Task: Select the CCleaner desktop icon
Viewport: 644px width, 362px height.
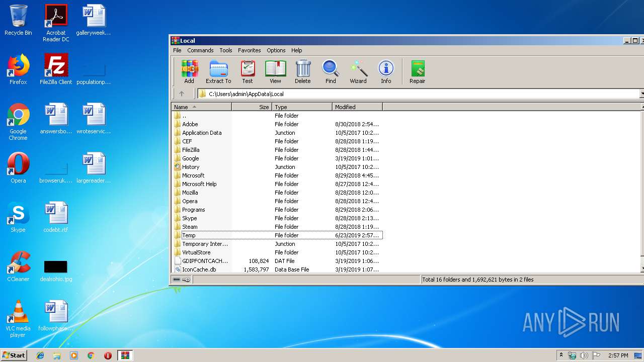Action: 18,266
